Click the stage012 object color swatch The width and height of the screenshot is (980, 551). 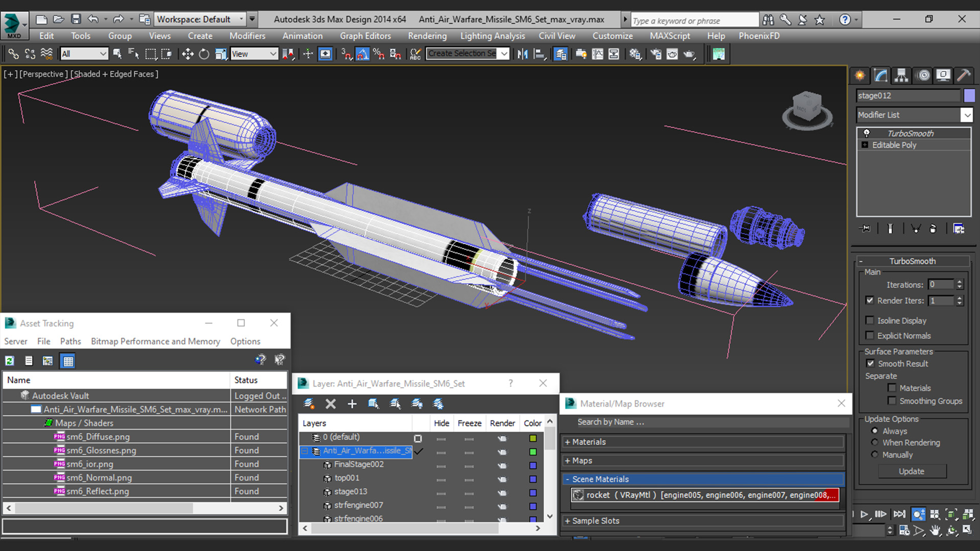point(969,95)
